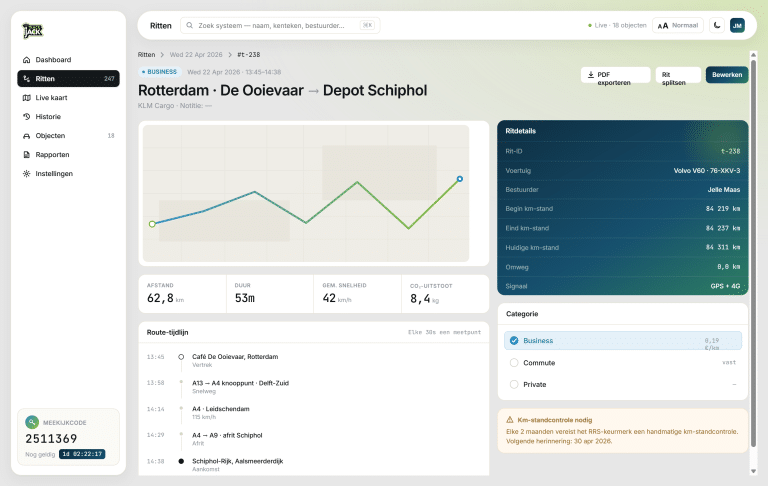
Task: Click the Signaal GPS + 4G value
Action: (x=725, y=286)
